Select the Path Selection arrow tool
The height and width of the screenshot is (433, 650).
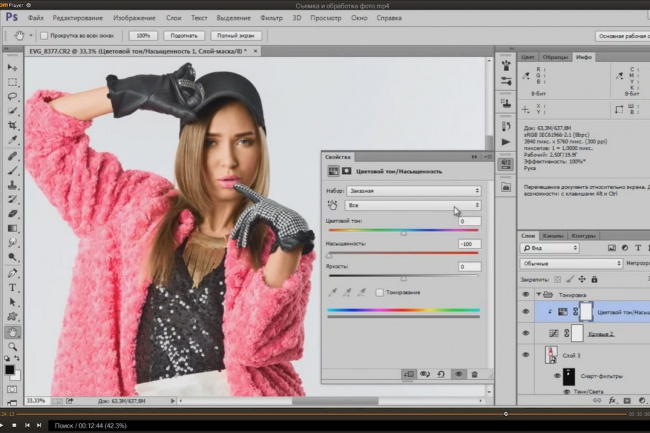(12, 302)
